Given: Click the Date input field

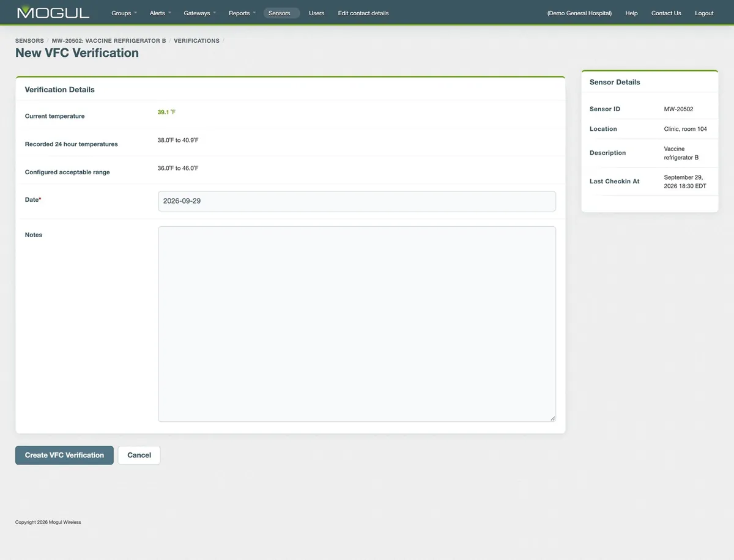Looking at the screenshot, I should click(357, 201).
